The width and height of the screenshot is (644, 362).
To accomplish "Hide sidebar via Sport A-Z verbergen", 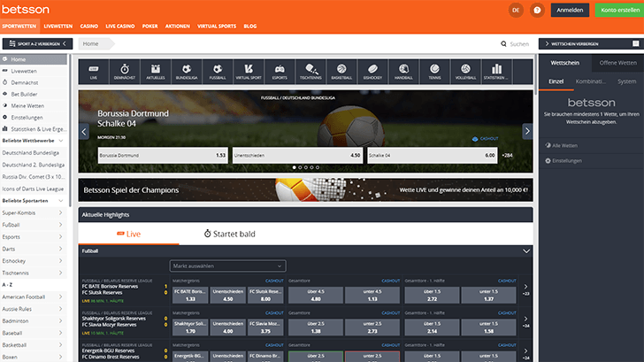I will pyautogui.click(x=37, y=43).
